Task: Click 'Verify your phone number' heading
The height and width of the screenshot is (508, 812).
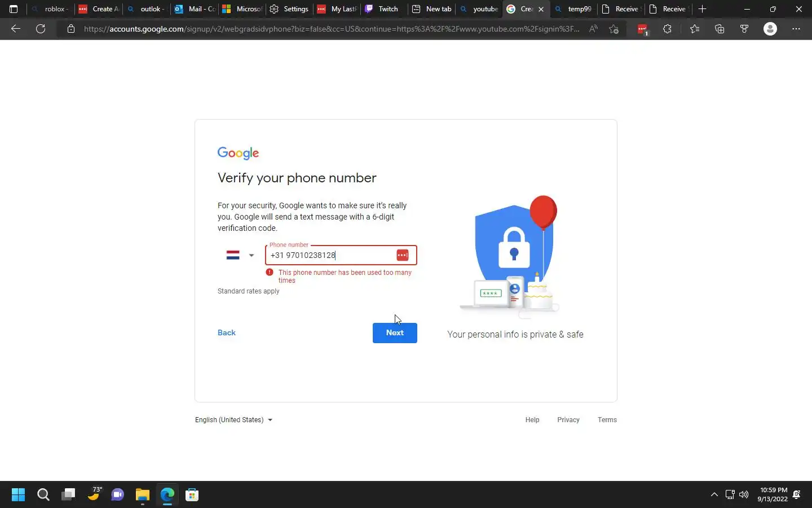Action: [x=297, y=178]
